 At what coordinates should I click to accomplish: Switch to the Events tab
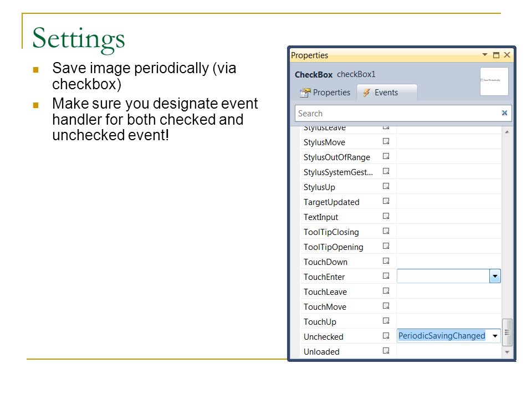(386, 93)
